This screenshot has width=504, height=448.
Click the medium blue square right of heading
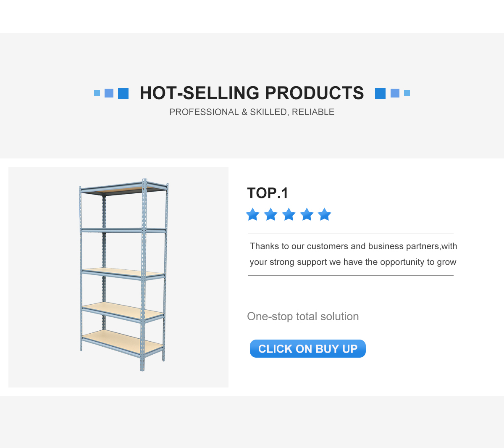395,93
